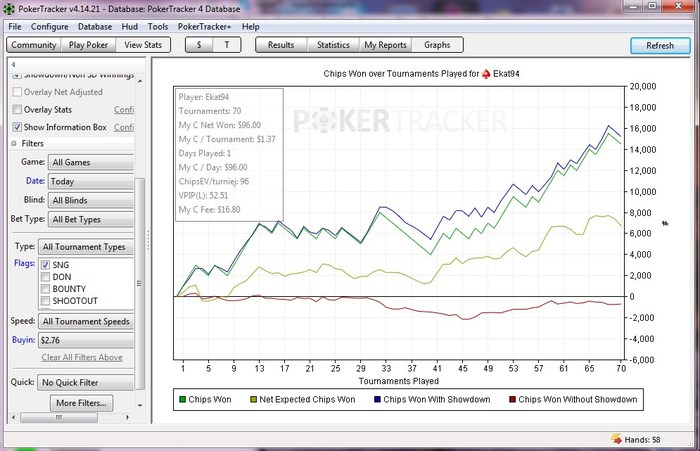This screenshot has height=451, width=700.
Task: Click the horizontal scroll left arrow
Action: [x=13, y=417]
